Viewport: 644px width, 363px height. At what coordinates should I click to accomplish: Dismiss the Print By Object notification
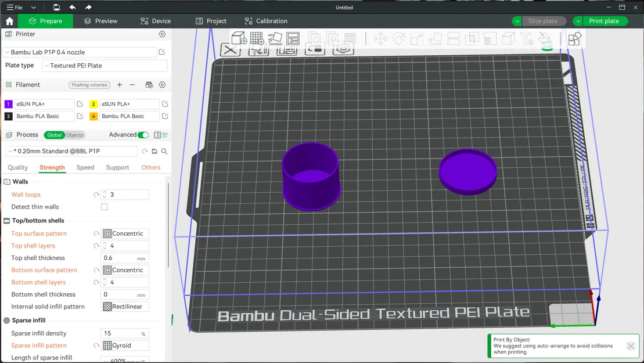pos(631,346)
